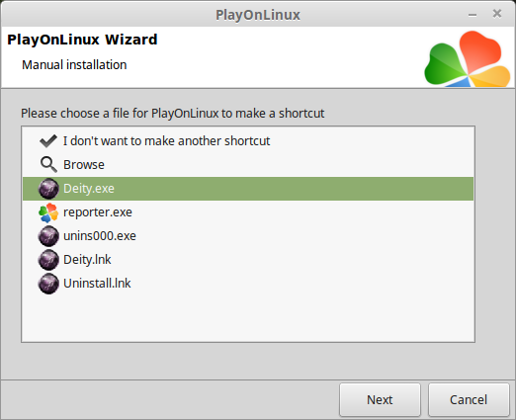The image size is (516, 420).
Task: Click the Deity.exe purple orb icon
Action: point(48,189)
